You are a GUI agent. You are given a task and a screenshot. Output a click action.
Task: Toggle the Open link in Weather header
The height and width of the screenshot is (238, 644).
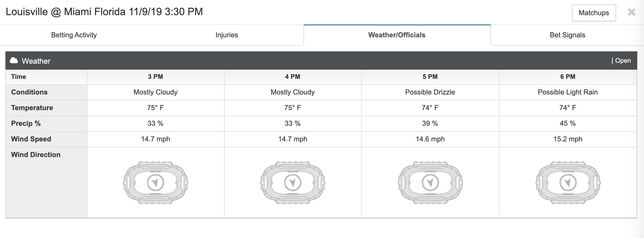(x=623, y=61)
